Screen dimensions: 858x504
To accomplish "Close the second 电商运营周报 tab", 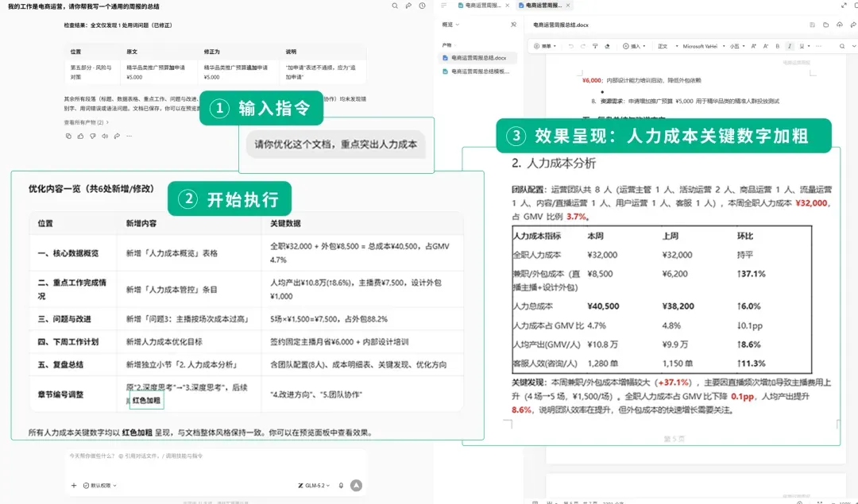I will (568, 6).
